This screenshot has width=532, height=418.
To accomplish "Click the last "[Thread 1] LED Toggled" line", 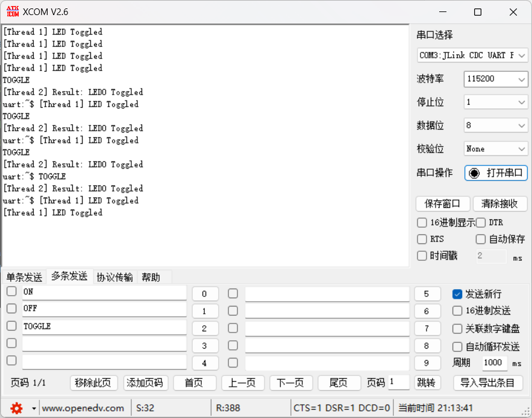I will [x=52, y=213].
